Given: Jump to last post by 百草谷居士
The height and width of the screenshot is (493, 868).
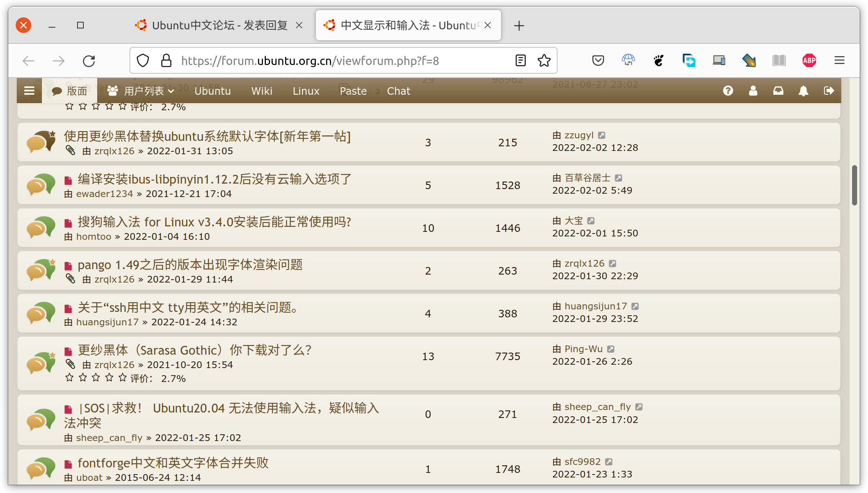Looking at the screenshot, I should (x=618, y=178).
